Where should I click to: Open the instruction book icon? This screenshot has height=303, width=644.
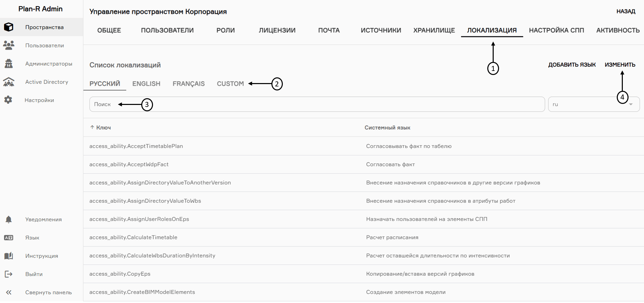point(9,256)
